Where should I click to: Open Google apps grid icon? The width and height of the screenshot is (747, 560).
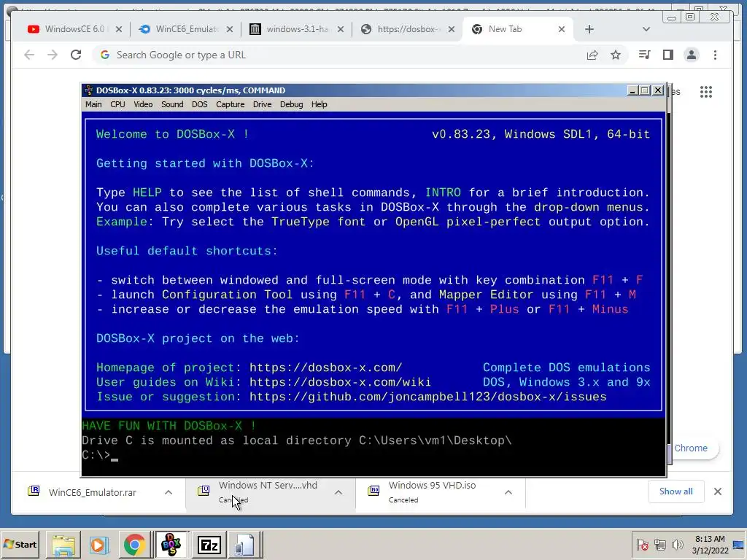(706, 92)
